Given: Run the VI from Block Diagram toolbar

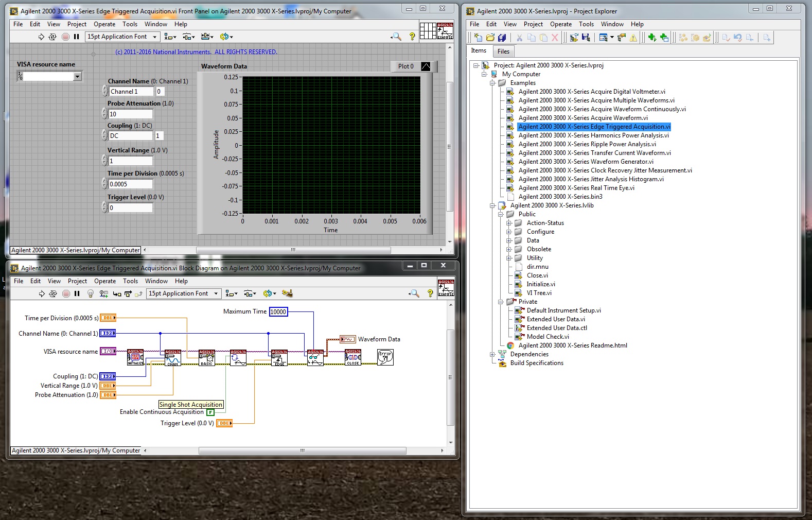Looking at the screenshot, I should [42, 293].
